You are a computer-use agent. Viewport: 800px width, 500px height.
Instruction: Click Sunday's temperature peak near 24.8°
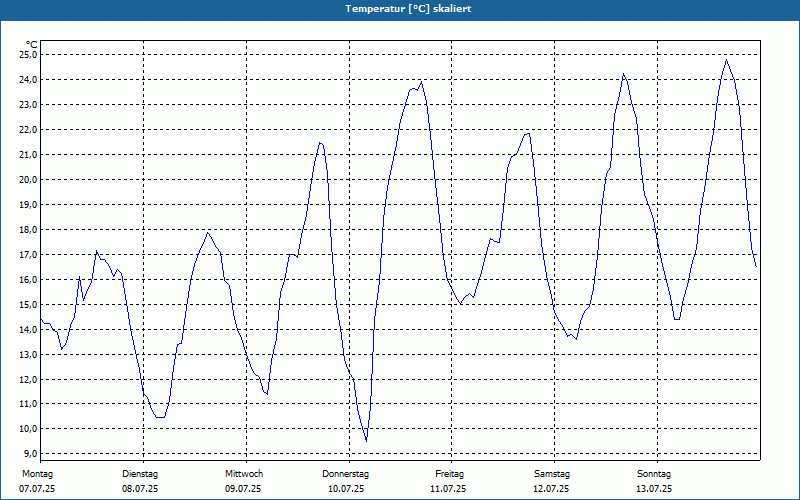pyautogui.click(x=727, y=60)
